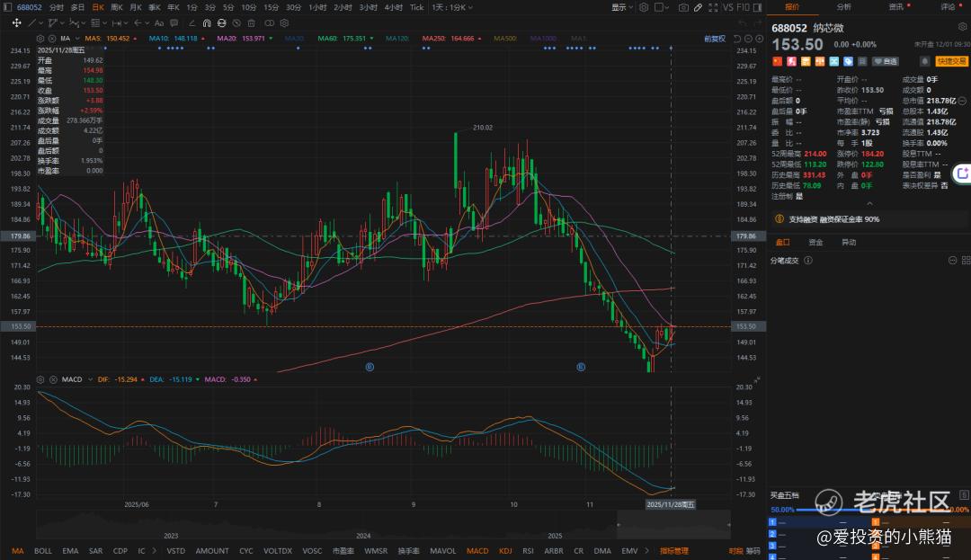Viewport: 971px width, 560px height.
Task: Open the VS stock comparison
Action: tap(727, 7)
